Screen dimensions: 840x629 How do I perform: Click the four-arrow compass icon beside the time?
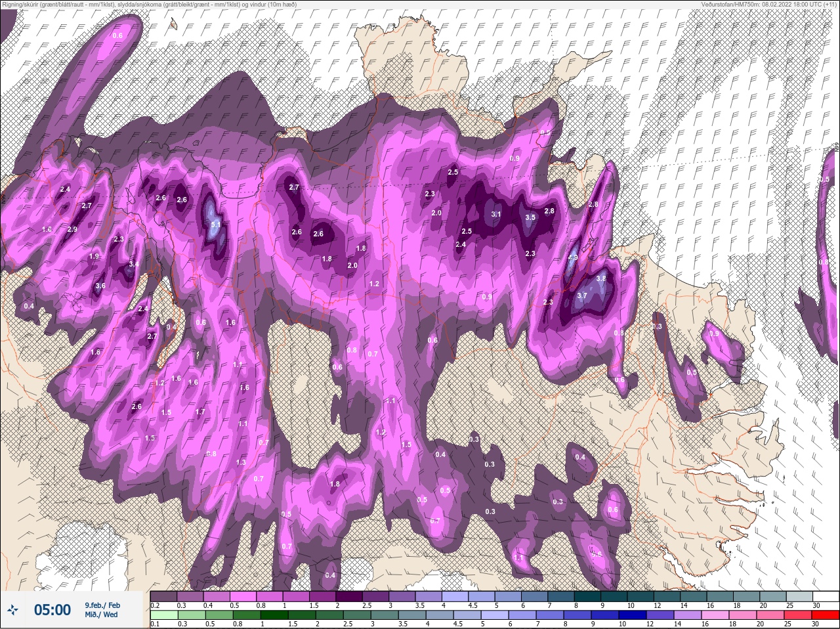point(12,610)
